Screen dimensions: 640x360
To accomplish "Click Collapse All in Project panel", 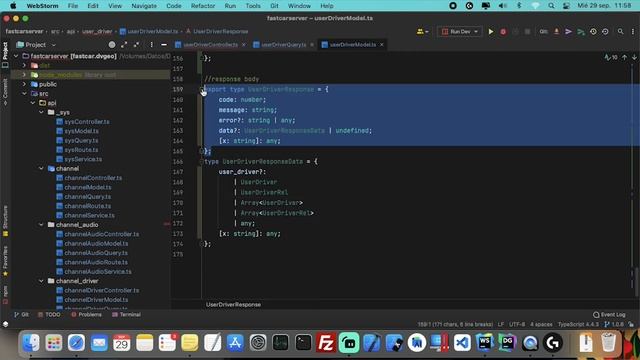I will [136, 44].
